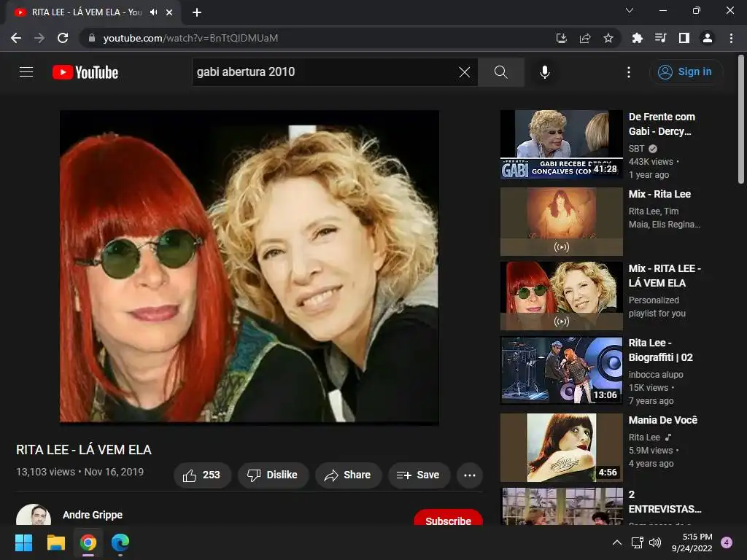Open the Windows Start menu
747x560 pixels.
[23, 542]
